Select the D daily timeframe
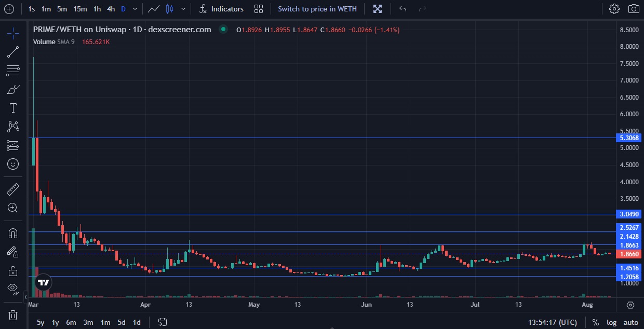The height and width of the screenshot is (329, 644). point(123,9)
